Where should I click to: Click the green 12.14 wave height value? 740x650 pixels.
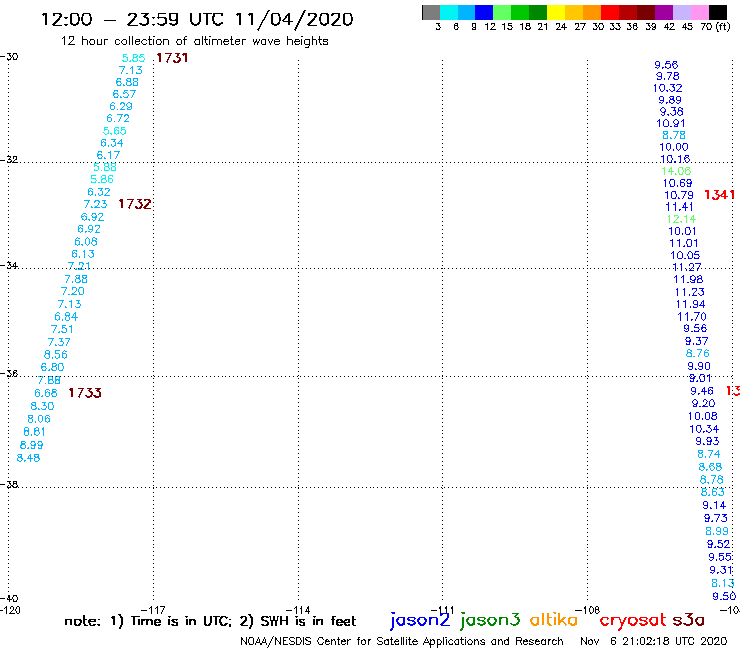[x=681, y=219]
